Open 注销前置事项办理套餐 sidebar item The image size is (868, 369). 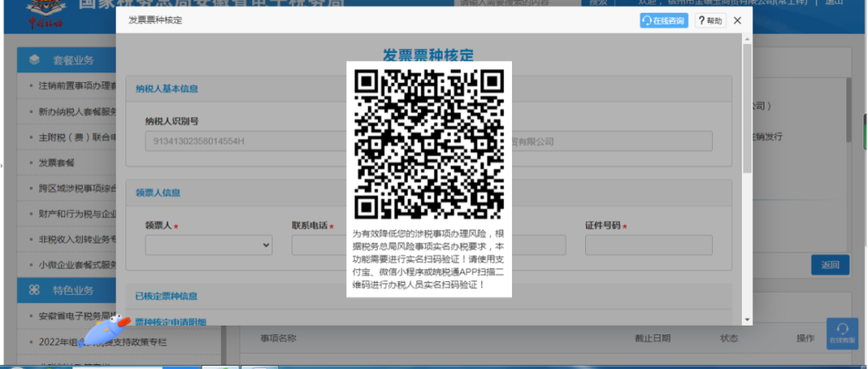(x=77, y=86)
